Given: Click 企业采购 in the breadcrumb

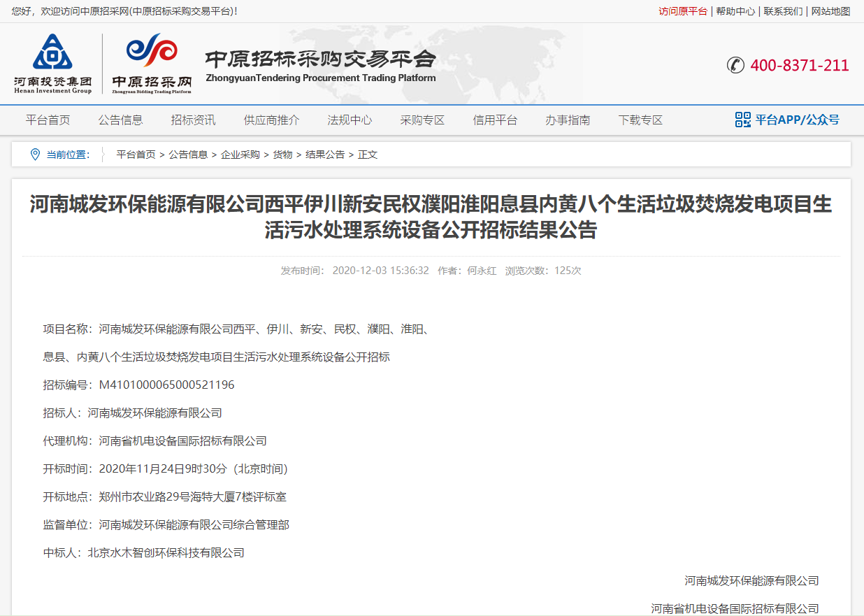Looking at the screenshot, I should tap(240, 155).
